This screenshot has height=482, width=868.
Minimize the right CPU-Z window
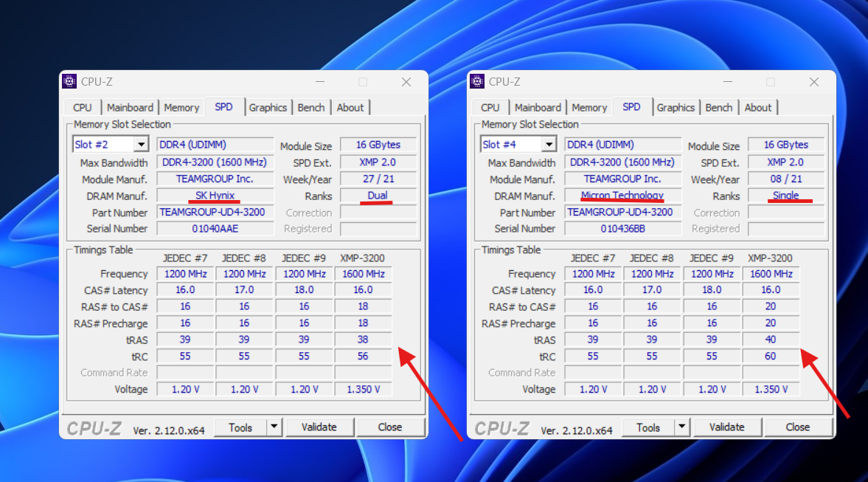[x=728, y=81]
